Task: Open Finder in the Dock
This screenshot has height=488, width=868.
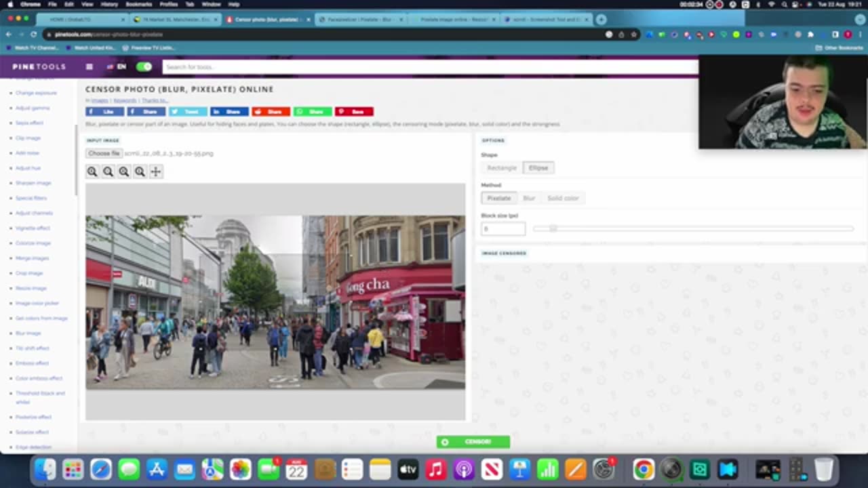Action: [x=45, y=469]
